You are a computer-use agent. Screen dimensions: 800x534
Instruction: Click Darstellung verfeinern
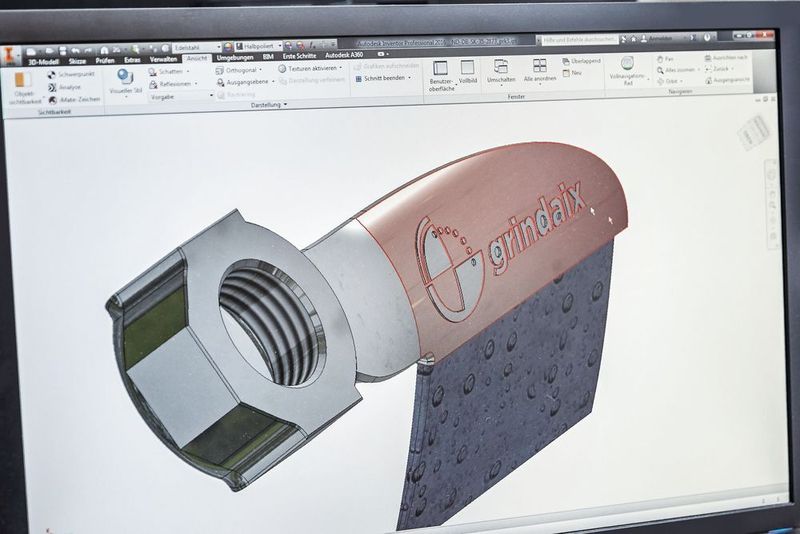(x=312, y=81)
